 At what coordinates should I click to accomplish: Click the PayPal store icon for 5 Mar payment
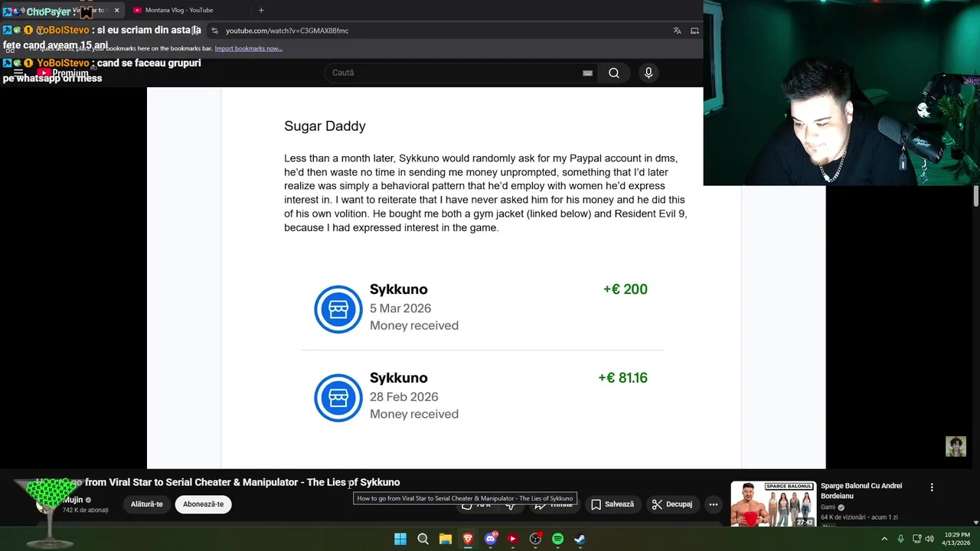point(338,309)
